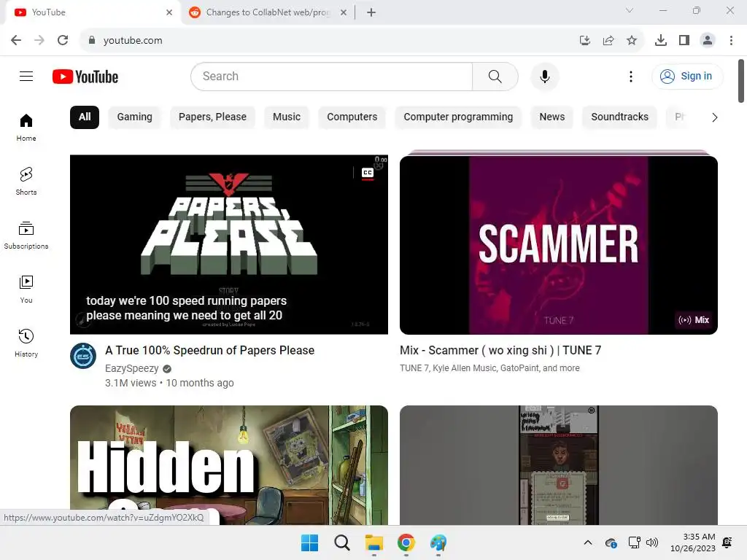Open Chrome three-dot menu
Screen dimensions: 747x560
[x=731, y=40]
